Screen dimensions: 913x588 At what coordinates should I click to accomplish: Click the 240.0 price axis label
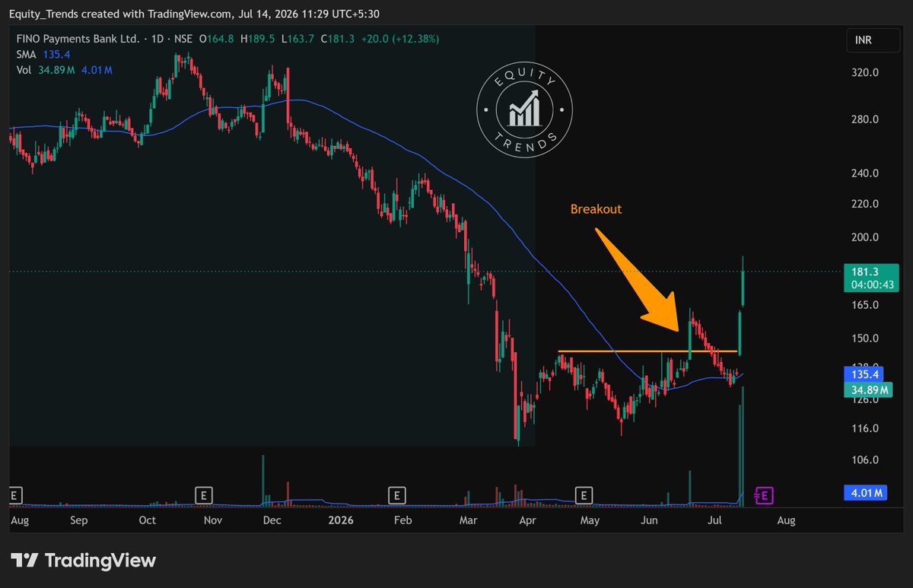(x=866, y=173)
